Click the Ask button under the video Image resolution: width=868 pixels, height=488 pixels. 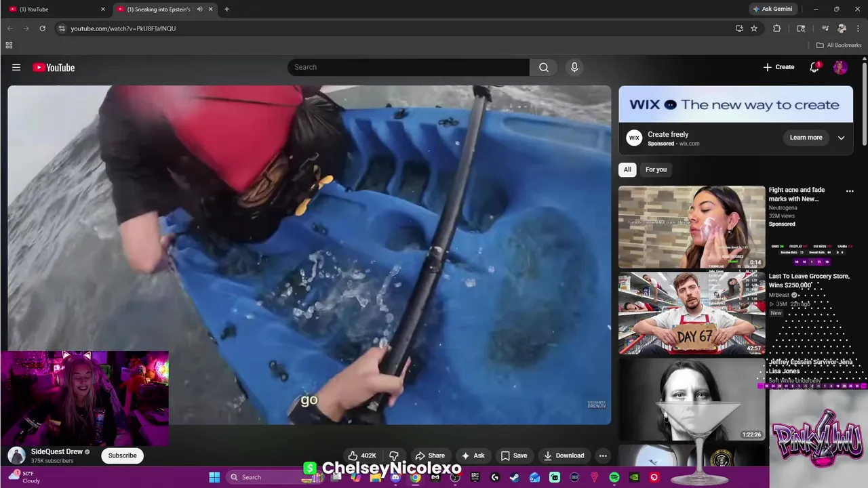coord(473,455)
